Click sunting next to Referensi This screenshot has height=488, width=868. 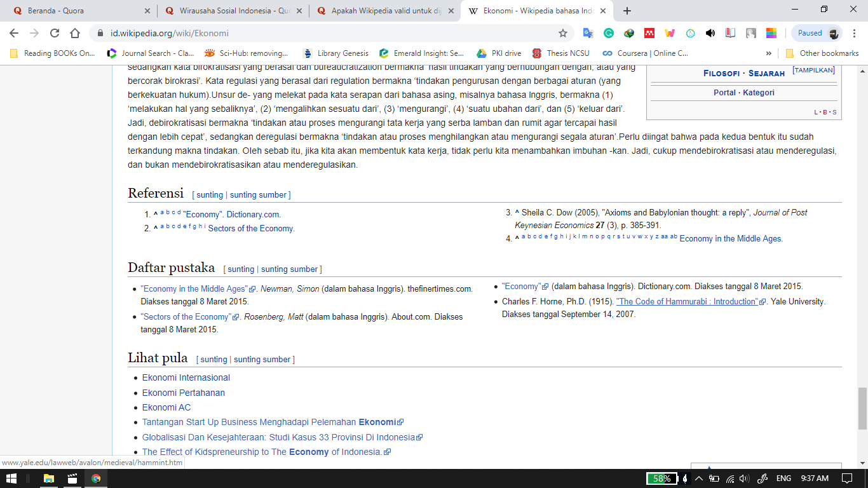click(210, 195)
